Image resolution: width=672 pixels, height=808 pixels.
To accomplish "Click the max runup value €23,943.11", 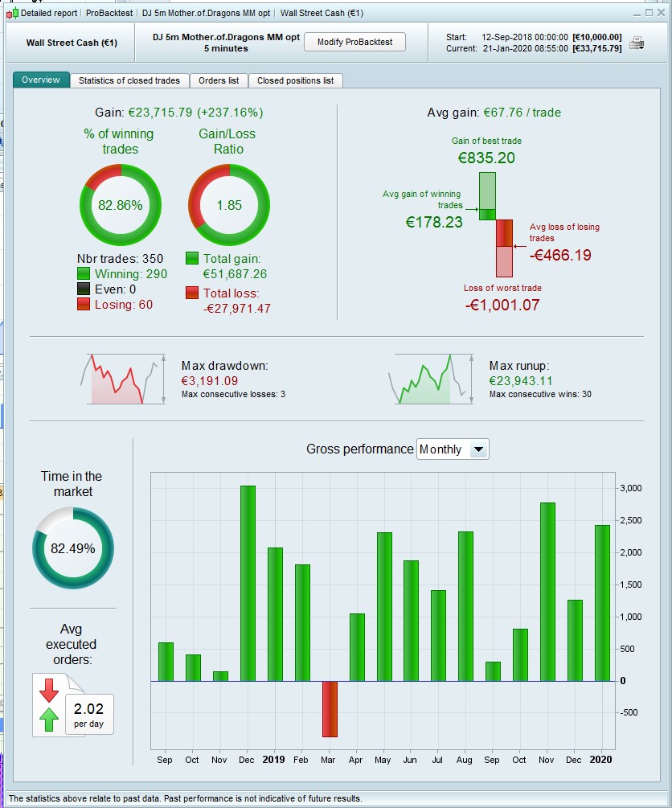I will (x=521, y=381).
